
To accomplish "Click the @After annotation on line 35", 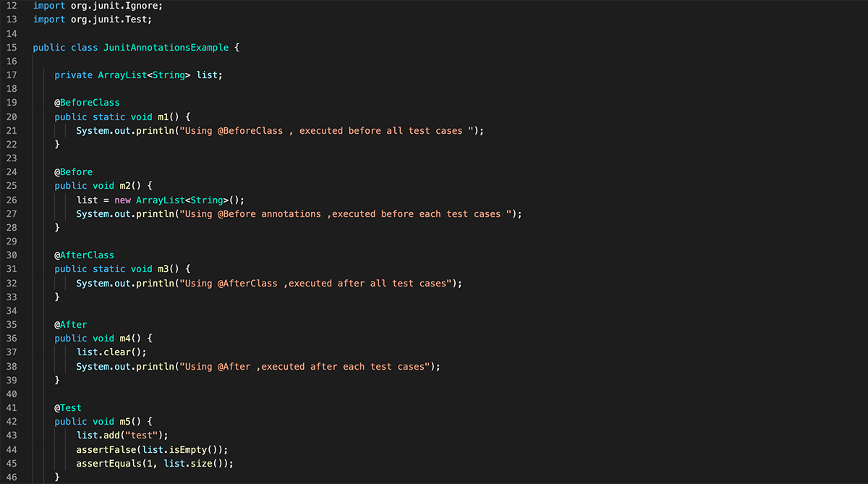I will [71, 325].
